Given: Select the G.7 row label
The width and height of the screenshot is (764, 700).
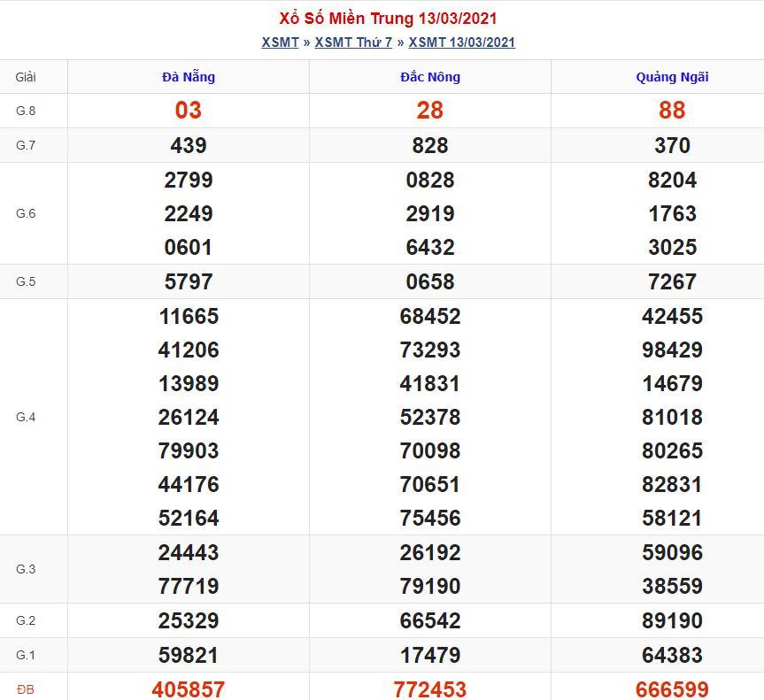Looking at the screenshot, I should 26,145.
